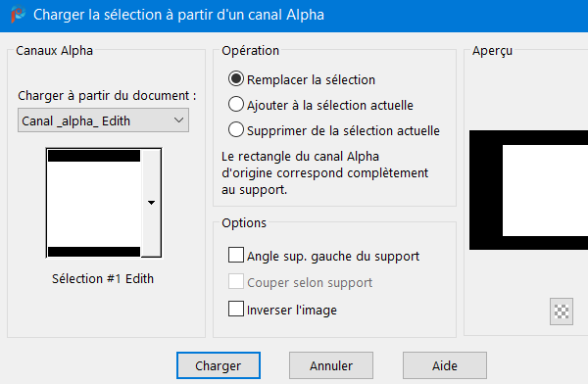This screenshot has height=384, width=588.
Task: Click the chevron of the document combo box
Action: 179,120
